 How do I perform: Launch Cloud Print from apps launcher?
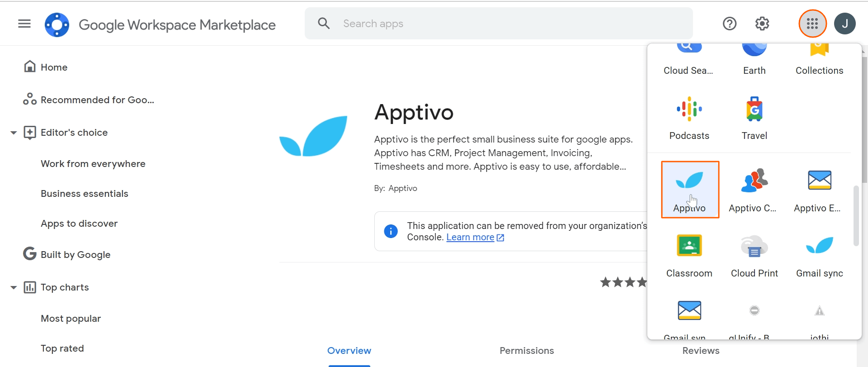click(x=754, y=255)
